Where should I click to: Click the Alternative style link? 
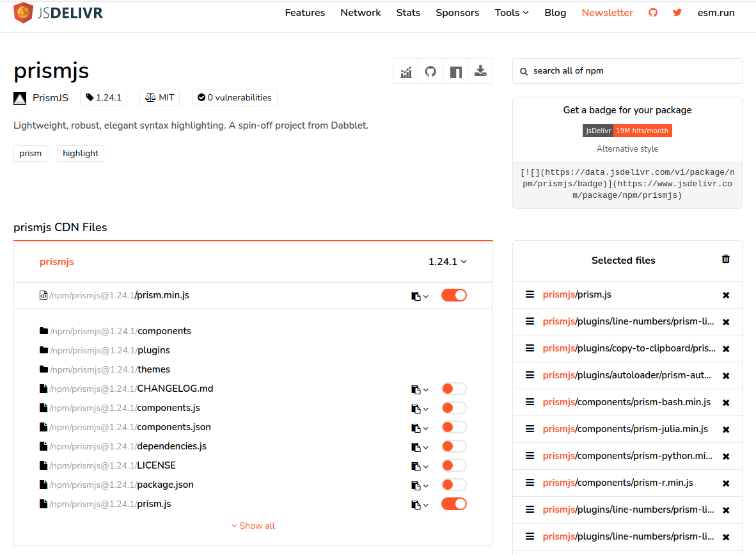627,149
